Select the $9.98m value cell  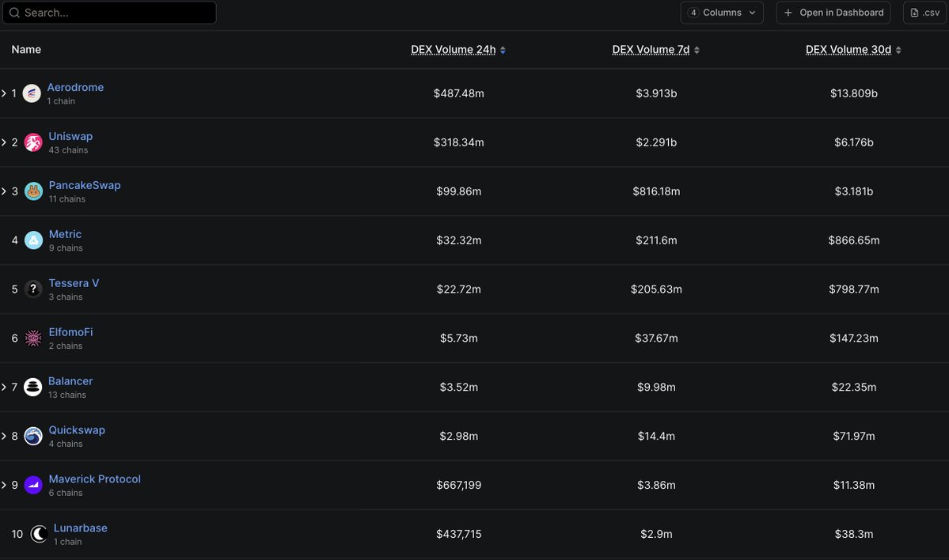656,387
